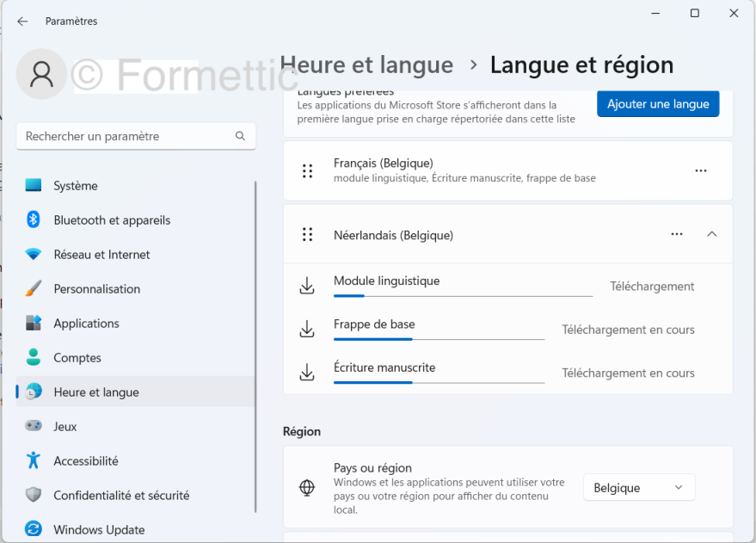This screenshot has width=756, height=543.
Task: Click the back arrow in Paramètres
Action: coord(22,22)
